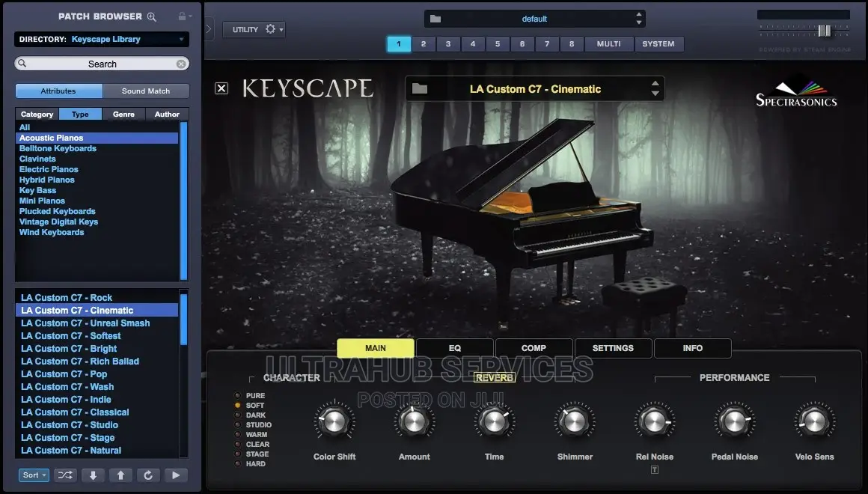Open the Sort dropdown
The height and width of the screenshot is (494, 868).
pyautogui.click(x=34, y=475)
